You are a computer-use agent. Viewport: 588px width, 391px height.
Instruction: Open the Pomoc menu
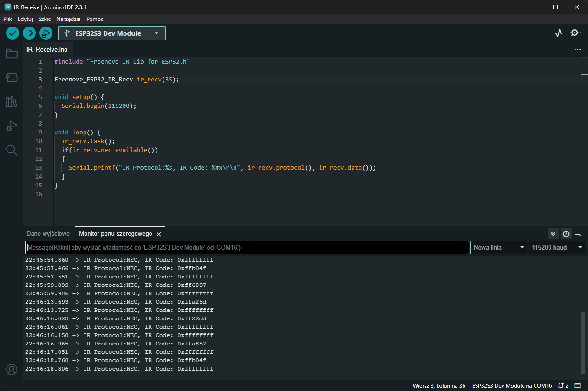click(x=95, y=19)
